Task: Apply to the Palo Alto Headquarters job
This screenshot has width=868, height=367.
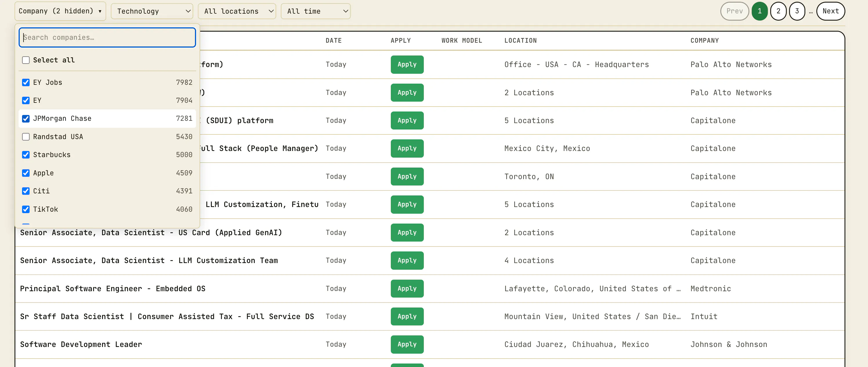Action: point(407,64)
